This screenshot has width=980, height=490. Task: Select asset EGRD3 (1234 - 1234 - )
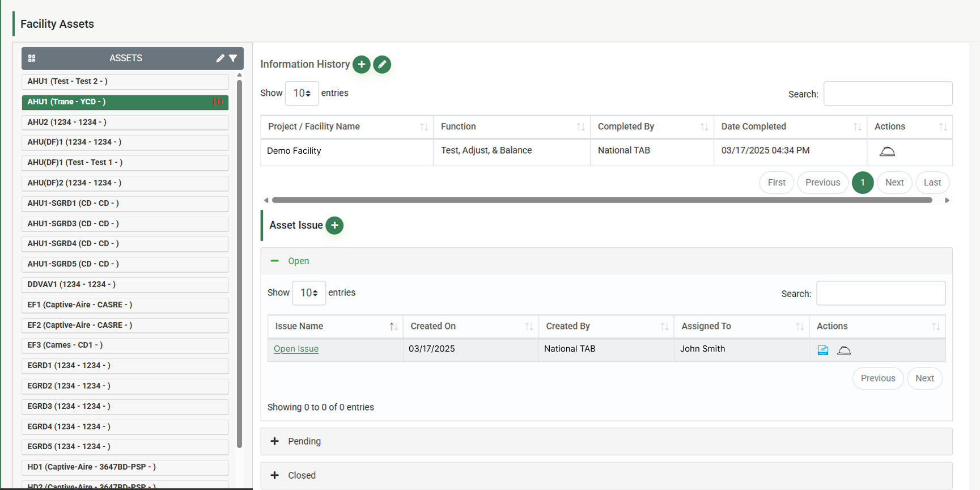click(125, 407)
